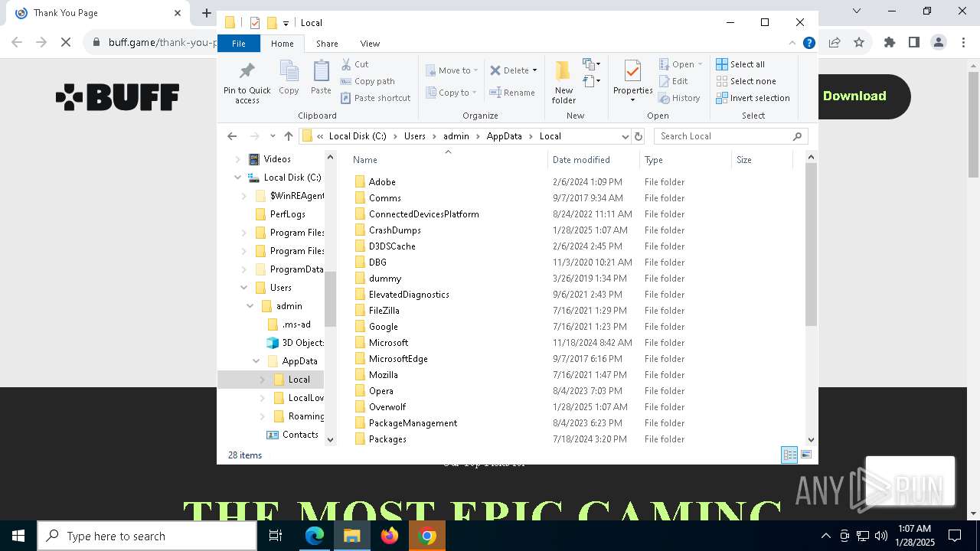The height and width of the screenshot is (551, 980).
Task: Collapse the AppData tree node
Action: point(256,361)
